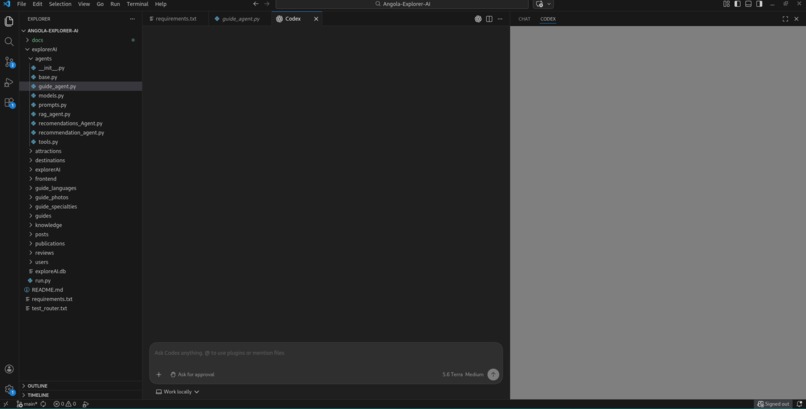Screen dimensions: 806x409
Task: Close the Codex editor tab
Action: (x=316, y=19)
